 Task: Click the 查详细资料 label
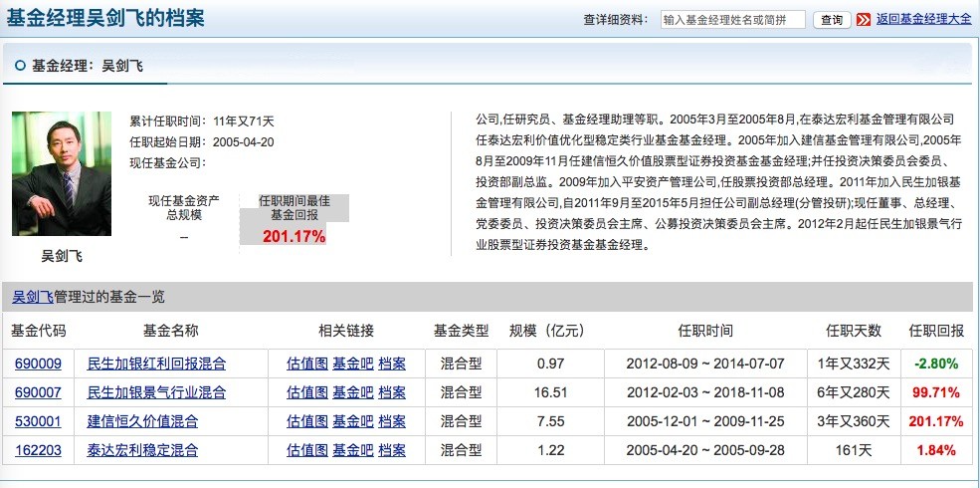[x=616, y=19]
